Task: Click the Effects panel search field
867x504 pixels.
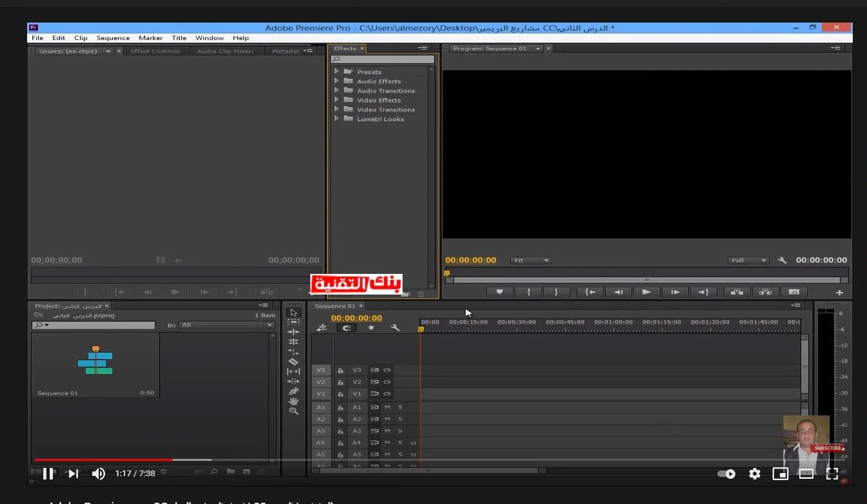Action: [383, 59]
